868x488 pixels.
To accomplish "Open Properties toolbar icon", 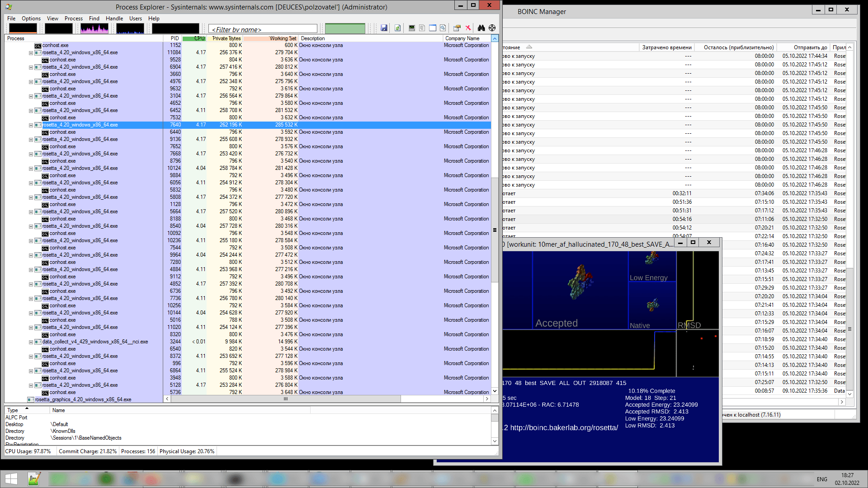I will (457, 28).
